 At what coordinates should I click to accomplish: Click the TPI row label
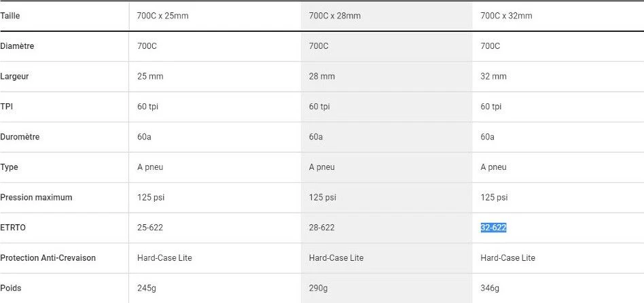tap(7, 107)
